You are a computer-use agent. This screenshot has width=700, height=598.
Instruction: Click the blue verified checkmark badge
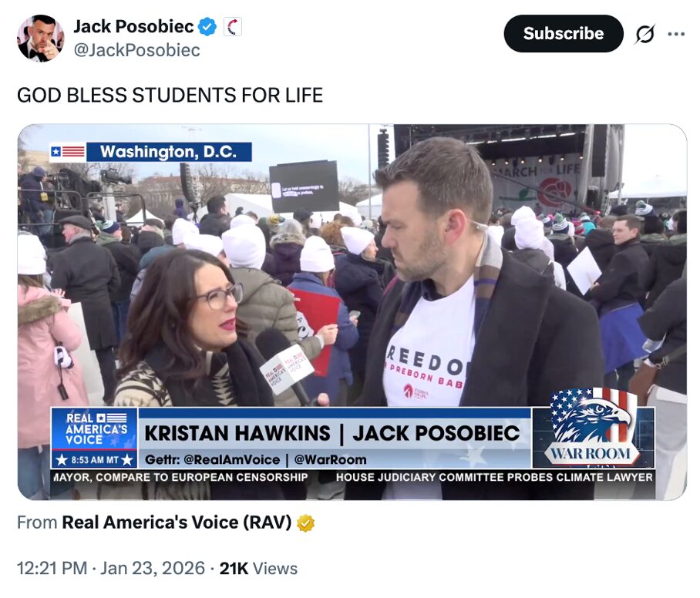207,27
